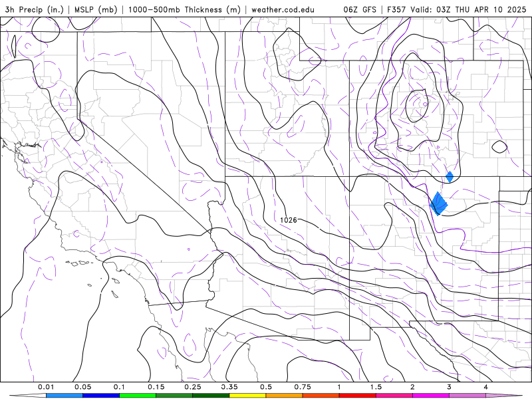The image size is (532, 399).
Task: Click the 0.75 legend value
Action: click(303, 387)
